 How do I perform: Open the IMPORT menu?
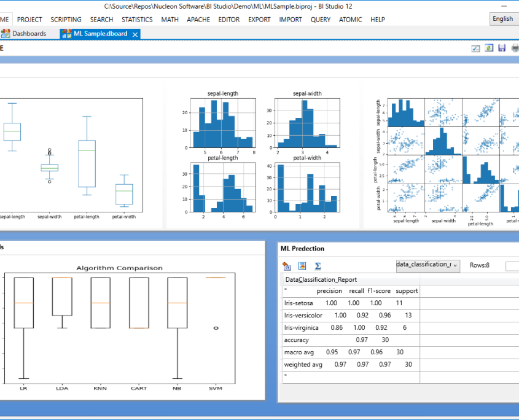291,19
